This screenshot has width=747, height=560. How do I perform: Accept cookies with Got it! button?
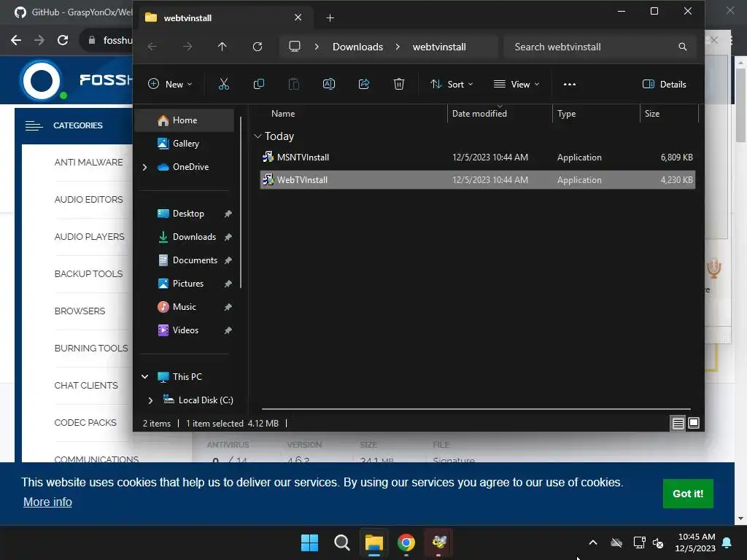(688, 494)
